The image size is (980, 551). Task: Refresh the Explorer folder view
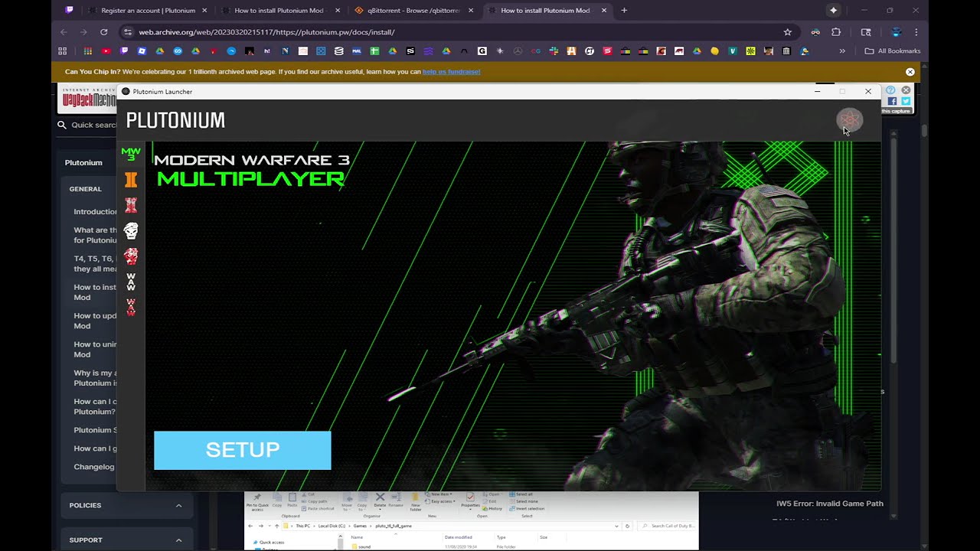628,527
